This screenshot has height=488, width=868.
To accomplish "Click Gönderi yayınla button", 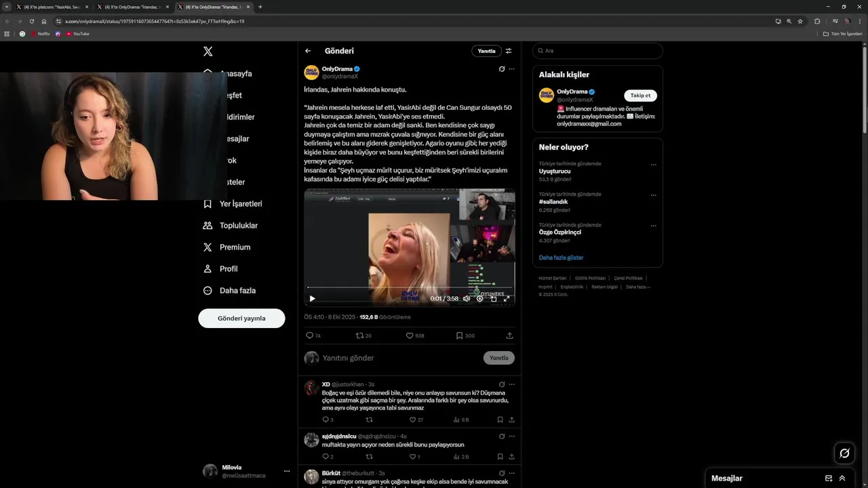I will point(241,318).
